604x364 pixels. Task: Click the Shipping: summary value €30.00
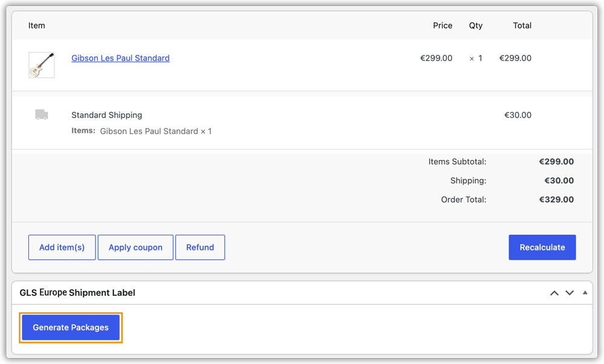coord(559,180)
